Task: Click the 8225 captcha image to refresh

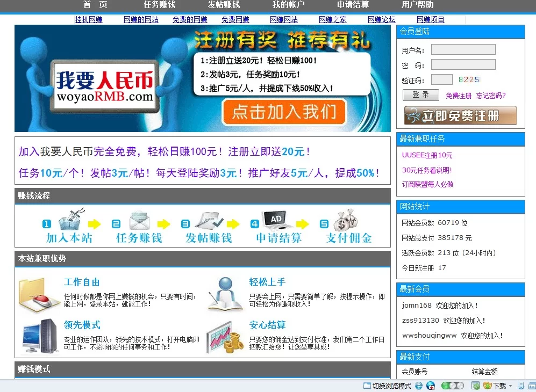Action: tap(468, 79)
